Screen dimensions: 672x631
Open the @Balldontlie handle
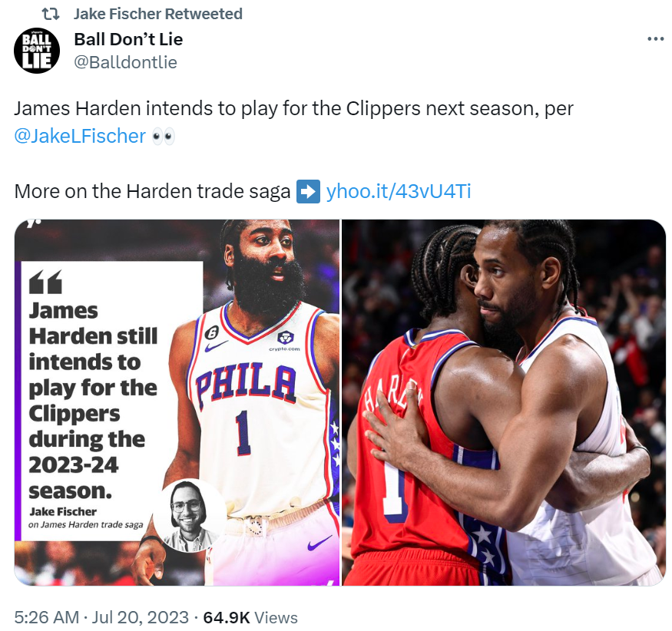126,62
